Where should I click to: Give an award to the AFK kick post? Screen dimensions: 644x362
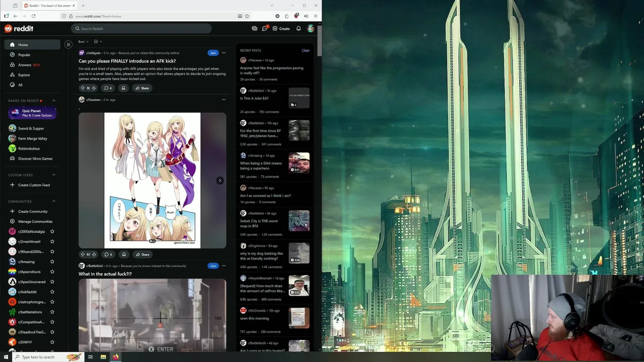[123, 88]
